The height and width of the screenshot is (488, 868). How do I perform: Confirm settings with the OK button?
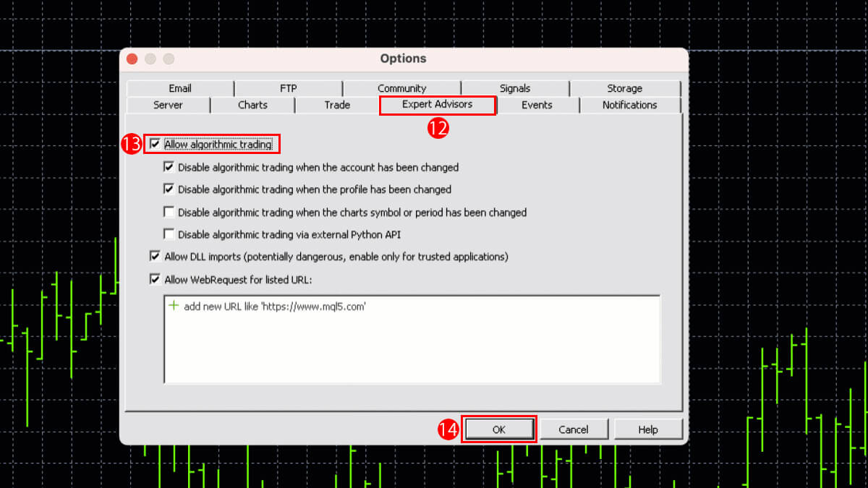point(499,429)
